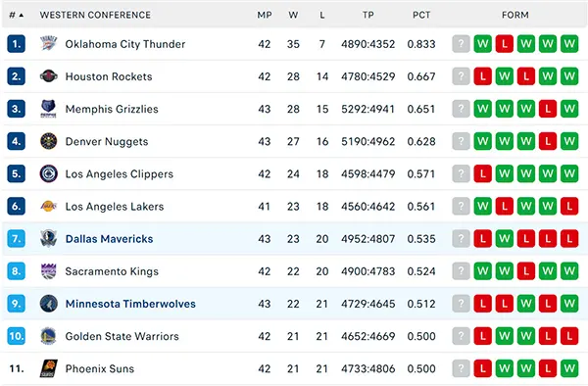The height and width of the screenshot is (386, 588).
Task: Open the Dallas Mavericks team link
Action: 109,239
